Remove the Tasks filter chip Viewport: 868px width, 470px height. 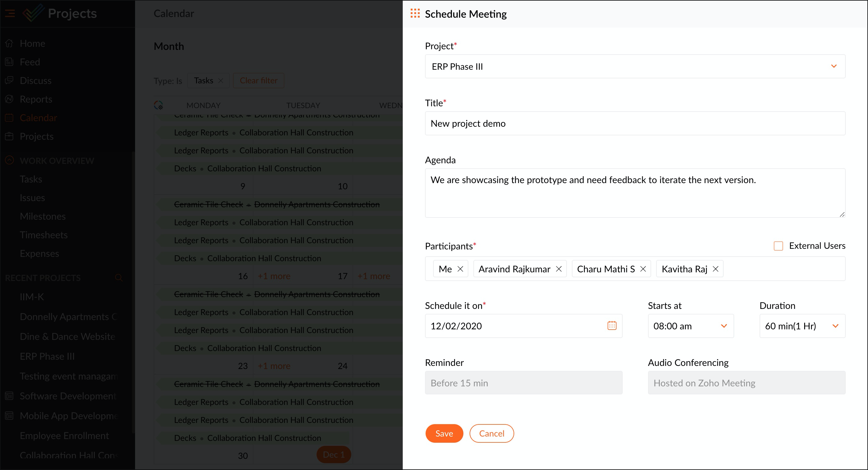click(x=221, y=81)
